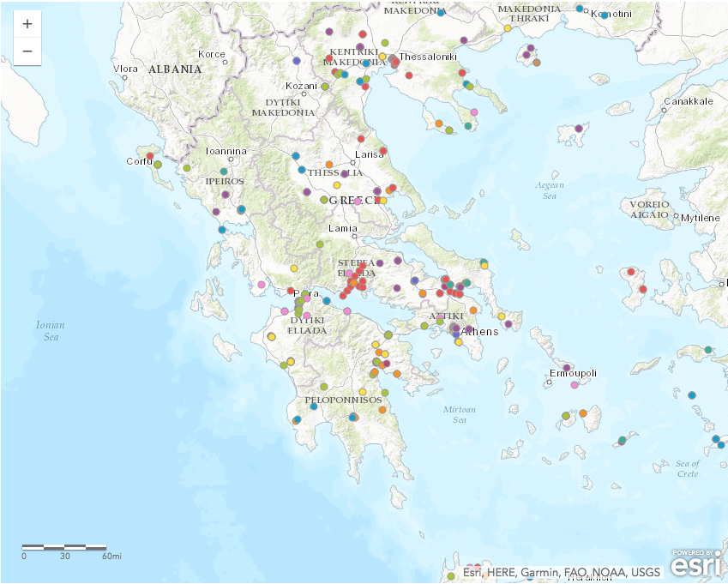Click the zoom out button

click(26, 50)
